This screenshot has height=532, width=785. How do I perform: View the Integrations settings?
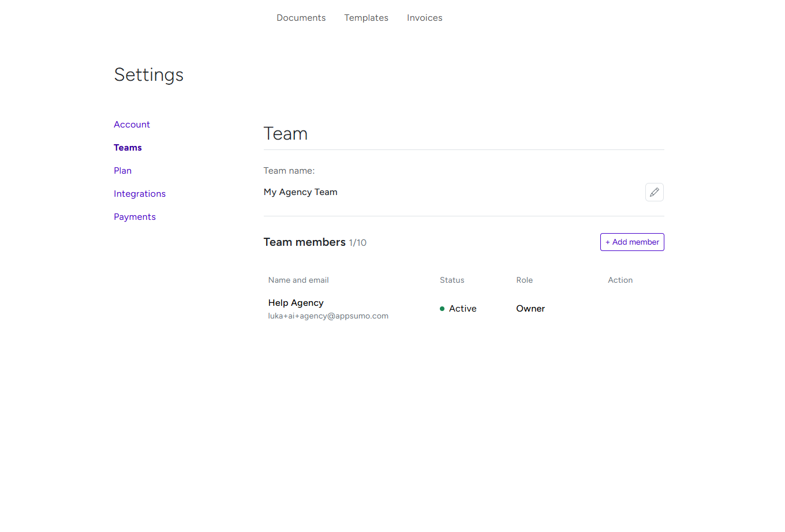coord(140,193)
